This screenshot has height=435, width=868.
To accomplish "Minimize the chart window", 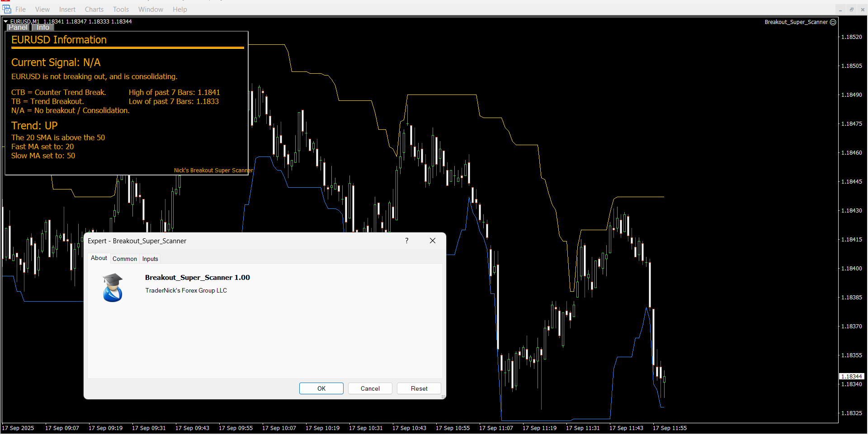I will 840,9.
